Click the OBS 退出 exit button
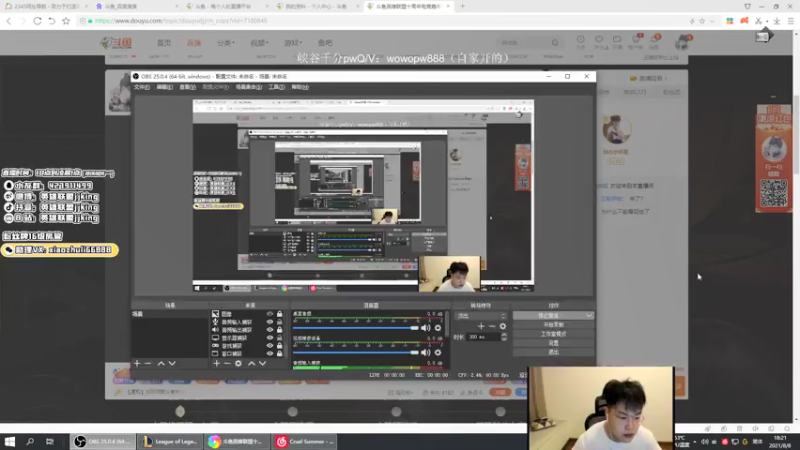The image size is (800, 450). point(554,352)
